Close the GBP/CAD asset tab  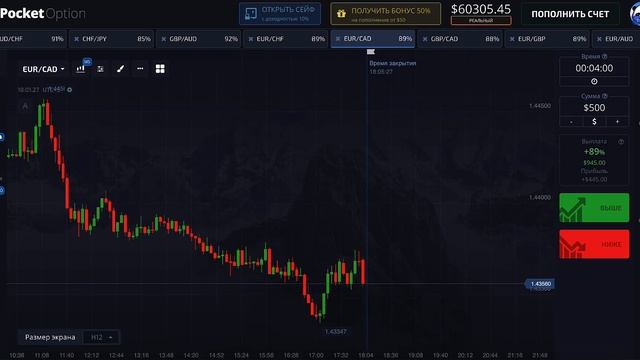(425, 39)
